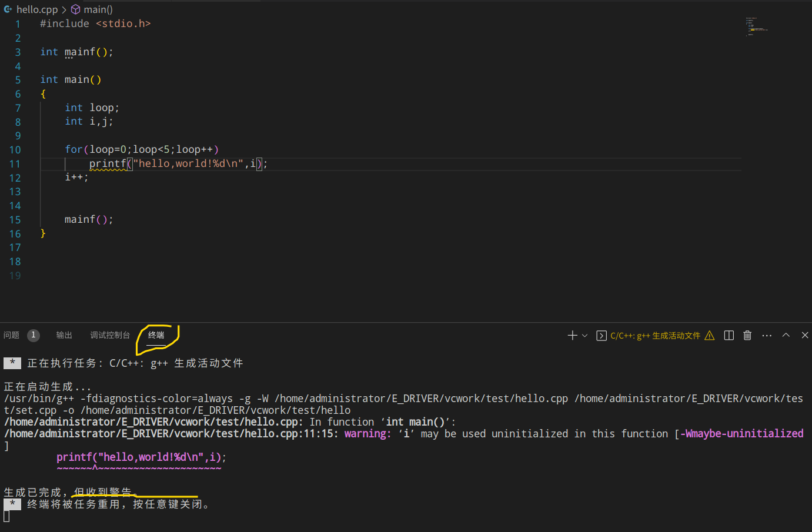The height and width of the screenshot is (532, 812).
Task: Click the terminal task icon beside C/C++ label
Action: tap(601, 336)
